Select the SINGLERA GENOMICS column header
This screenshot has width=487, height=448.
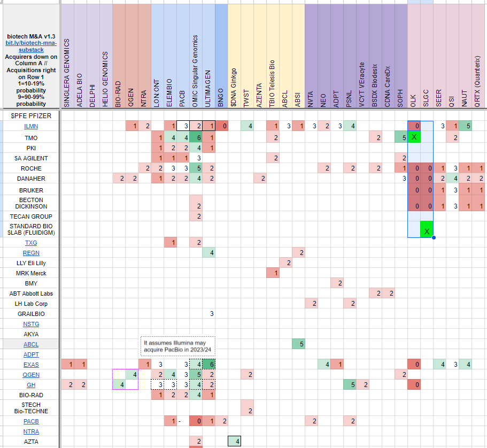[x=67, y=56]
